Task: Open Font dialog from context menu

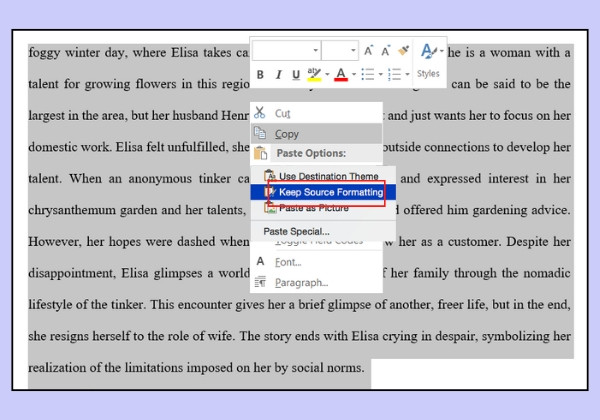Action: [x=317, y=262]
